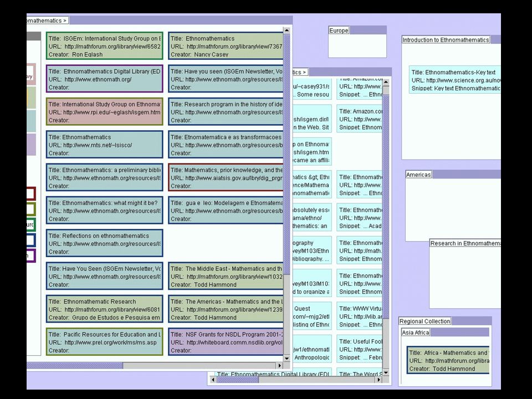This screenshot has height=399, width=532.
Task: Click URL http://whiteboard.comm.nsdlib.org text
Action: click(x=227, y=342)
